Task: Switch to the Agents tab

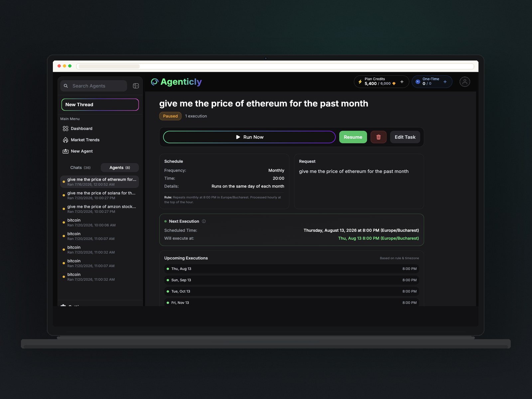Action: pyautogui.click(x=120, y=168)
